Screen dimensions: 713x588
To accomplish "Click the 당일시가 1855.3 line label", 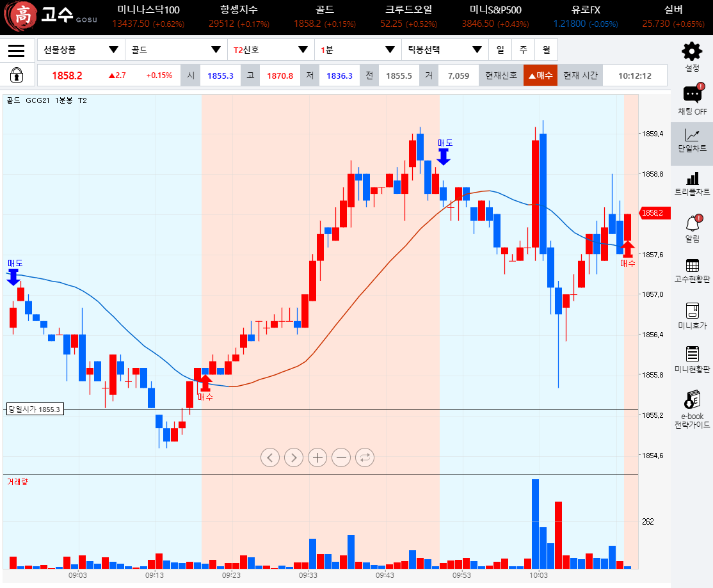I will click(35, 409).
